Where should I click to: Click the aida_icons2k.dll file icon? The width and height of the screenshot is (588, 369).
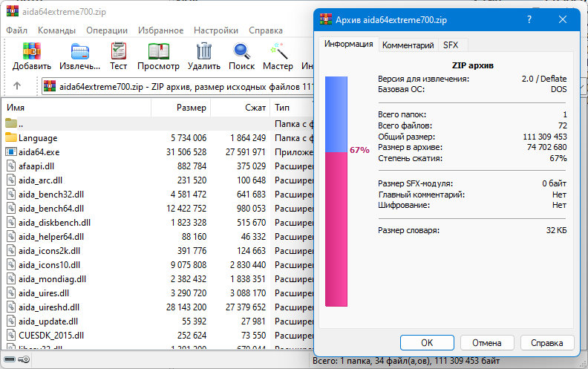click(x=11, y=250)
